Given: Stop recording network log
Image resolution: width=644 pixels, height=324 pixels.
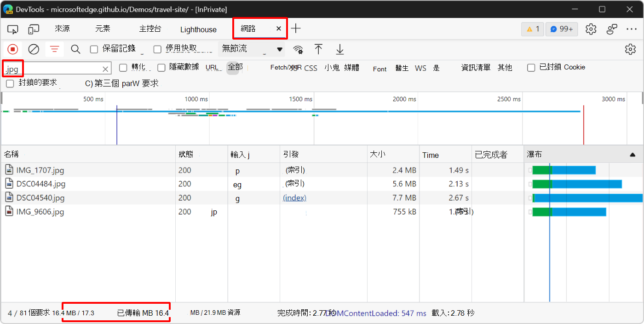Looking at the screenshot, I should point(13,49).
